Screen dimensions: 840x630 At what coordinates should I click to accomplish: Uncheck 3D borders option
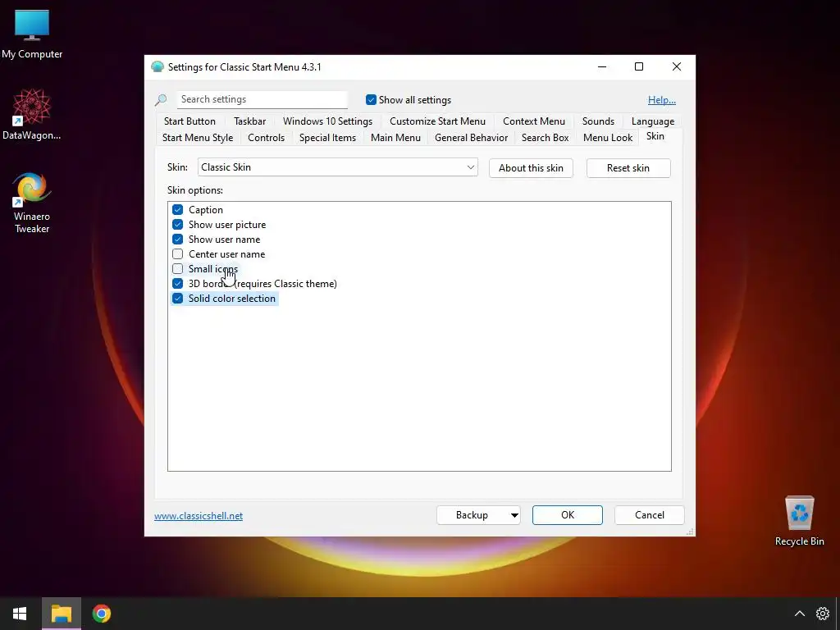pyautogui.click(x=177, y=283)
